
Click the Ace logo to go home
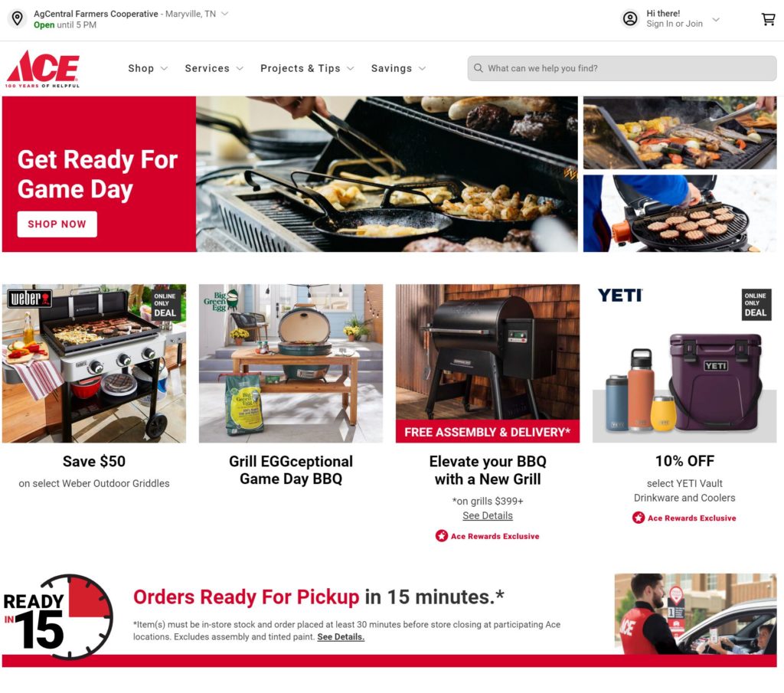(x=43, y=68)
